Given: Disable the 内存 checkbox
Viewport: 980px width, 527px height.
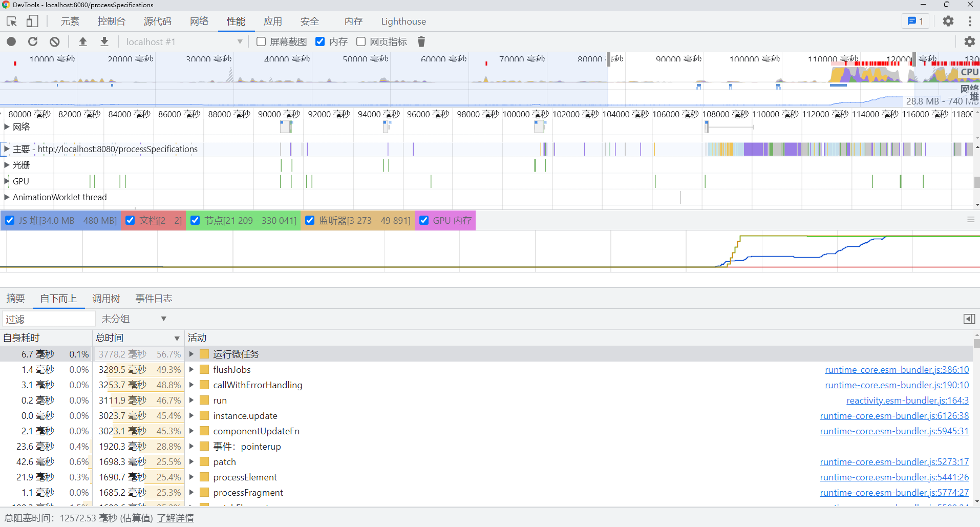Looking at the screenshot, I should (320, 41).
